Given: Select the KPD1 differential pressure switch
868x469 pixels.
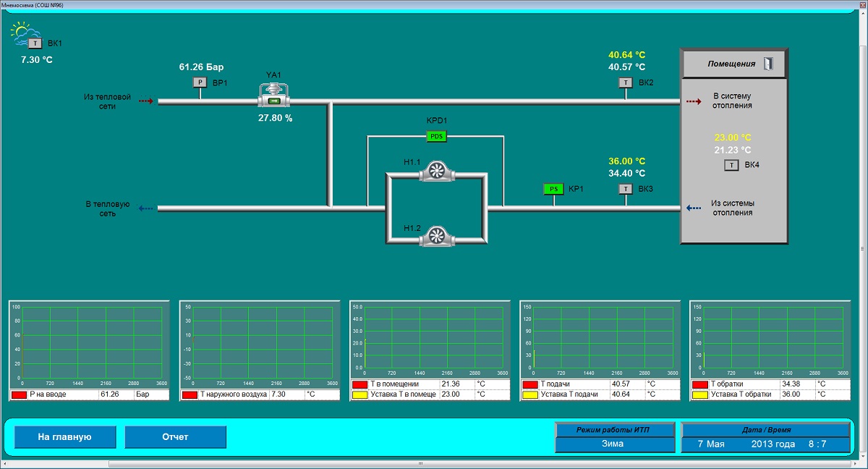Looking at the screenshot, I should 436,136.
